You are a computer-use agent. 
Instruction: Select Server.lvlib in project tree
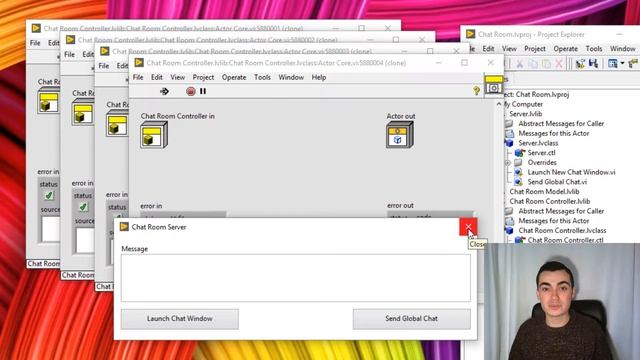[526, 114]
